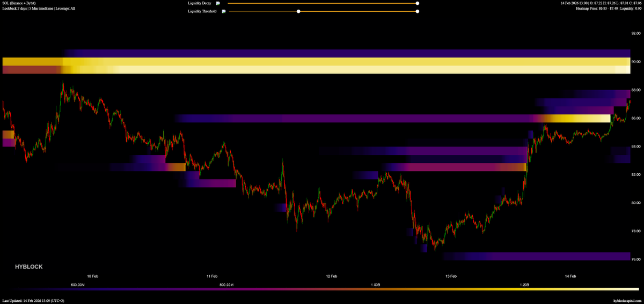The image size is (644, 304).
Task: Click the 600.00M legend value
Action: pyautogui.click(x=77, y=285)
